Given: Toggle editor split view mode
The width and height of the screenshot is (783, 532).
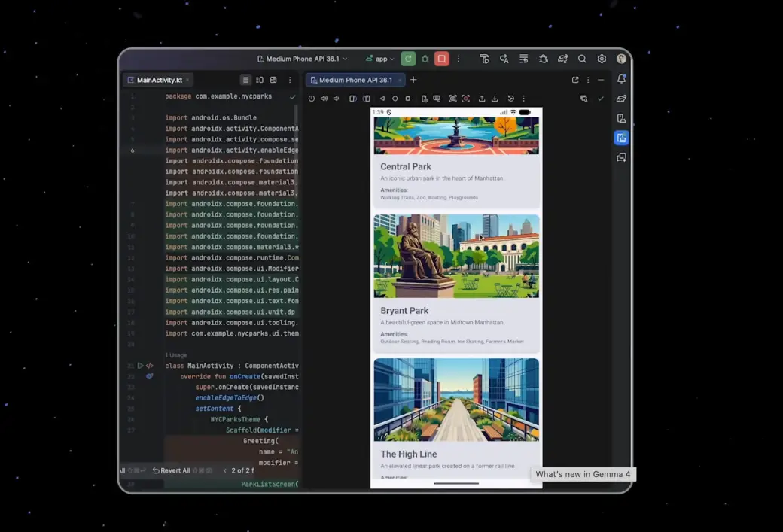Looking at the screenshot, I should tap(260, 80).
